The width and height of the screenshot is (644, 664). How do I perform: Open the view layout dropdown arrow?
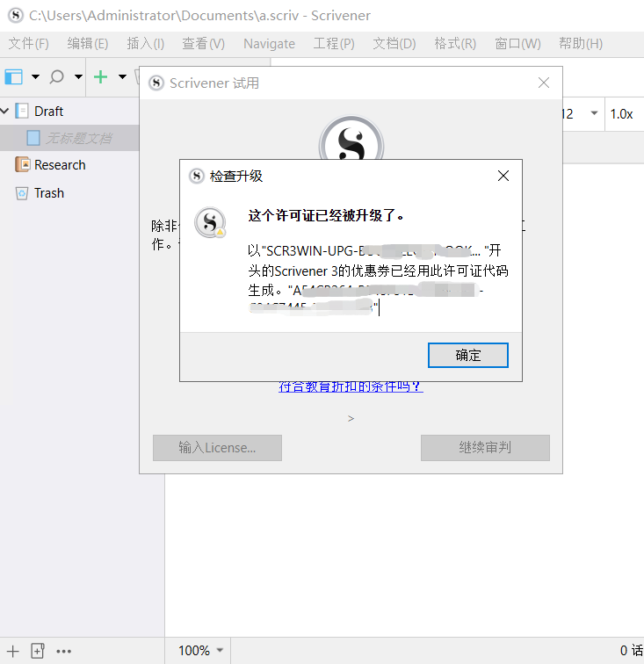pos(36,77)
